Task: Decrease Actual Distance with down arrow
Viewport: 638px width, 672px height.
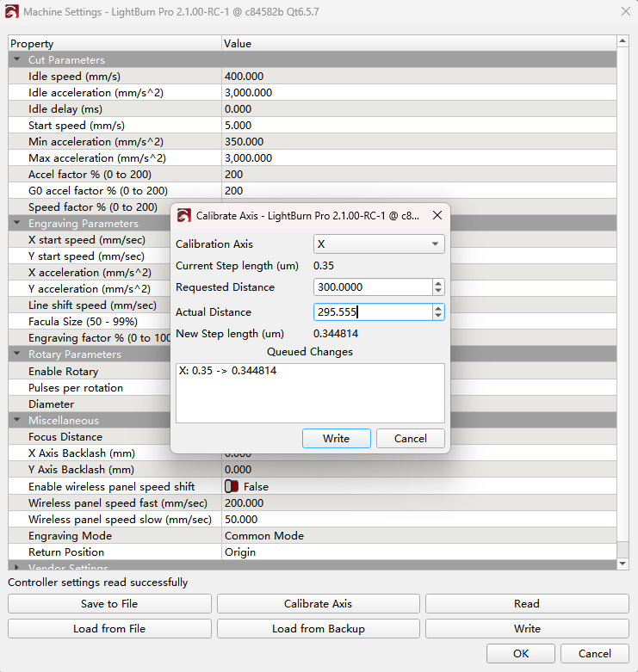Action: 438,317
